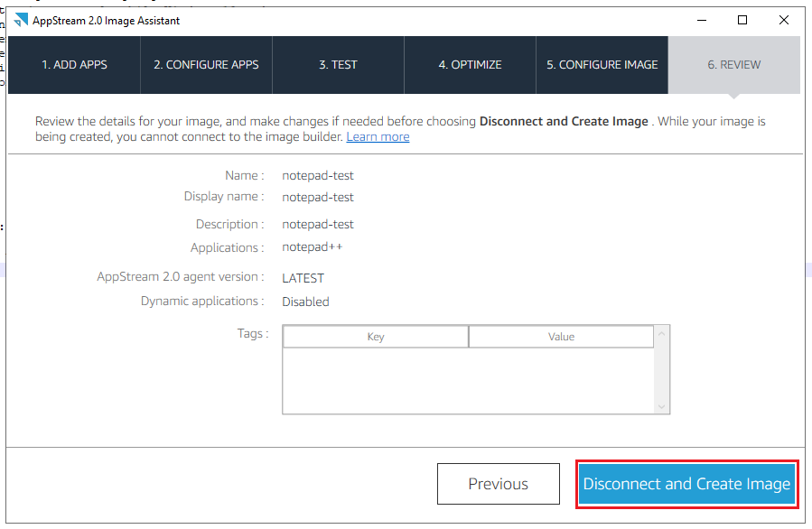Image resolution: width=812 pixels, height=529 pixels.
Task: Minimize the Image Assistant window
Action: click(x=702, y=20)
